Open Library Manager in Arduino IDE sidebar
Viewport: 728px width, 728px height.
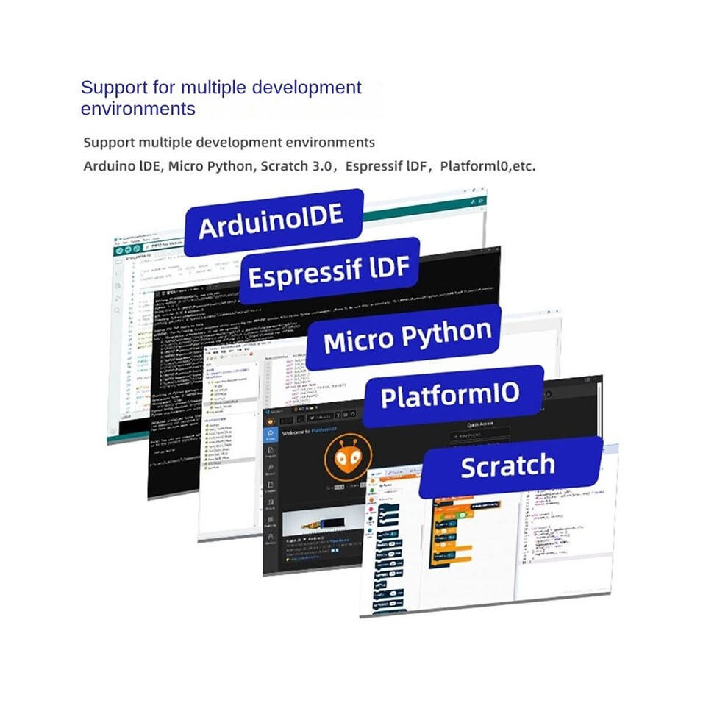click(118, 285)
